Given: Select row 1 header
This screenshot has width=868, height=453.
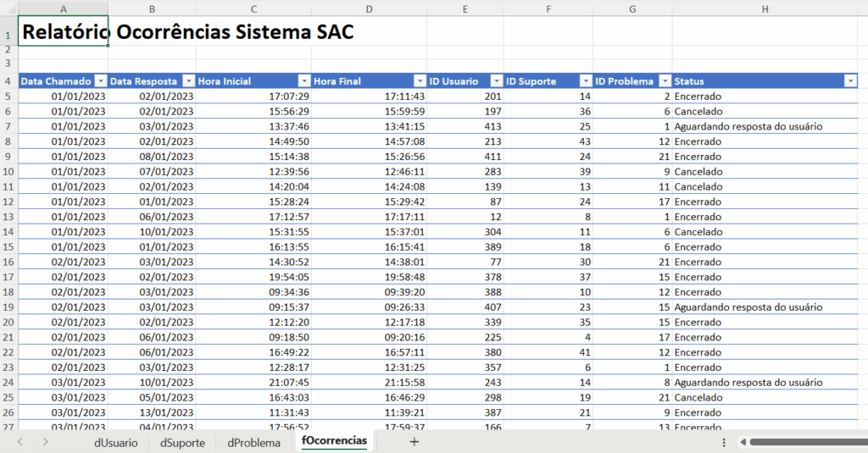Looking at the screenshot, I should (x=8, y=31).
